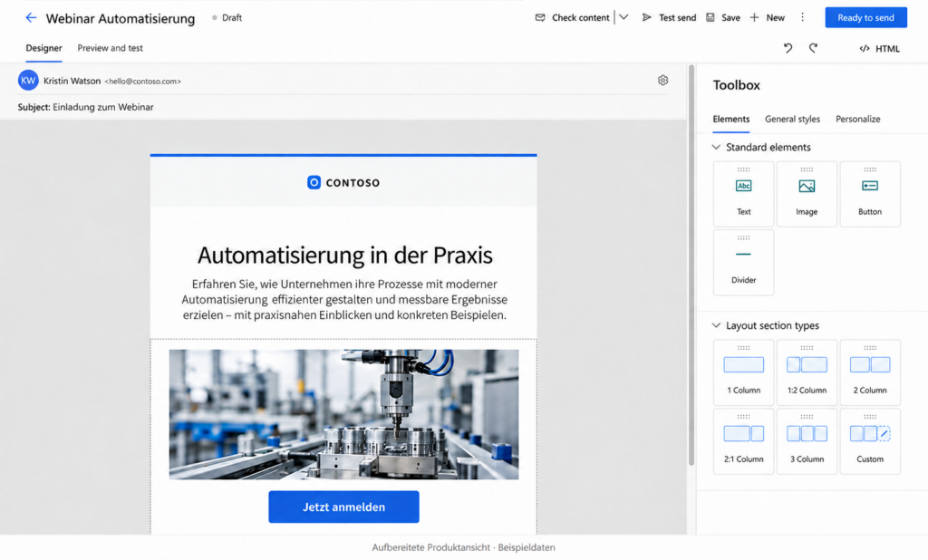Open the General styles tab
This screenshot has height=560, width=928.
pos(792,119)
